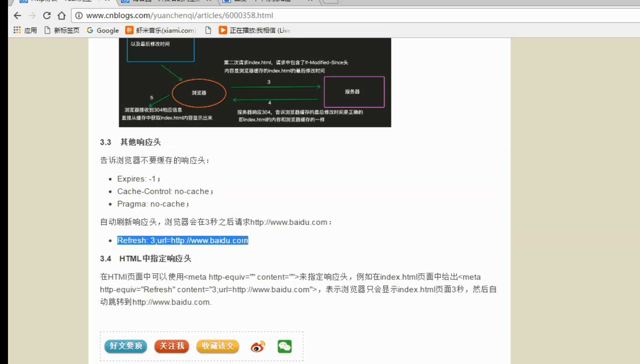Click the list item Expires: -1
This screenshot has height=364, width=640.
click(x=139, y=179)
